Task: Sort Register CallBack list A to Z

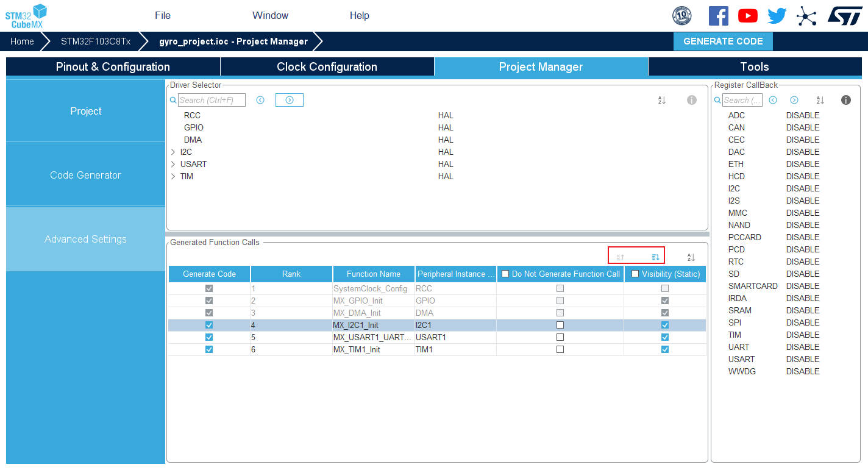Action: click(x=820, y=100)
